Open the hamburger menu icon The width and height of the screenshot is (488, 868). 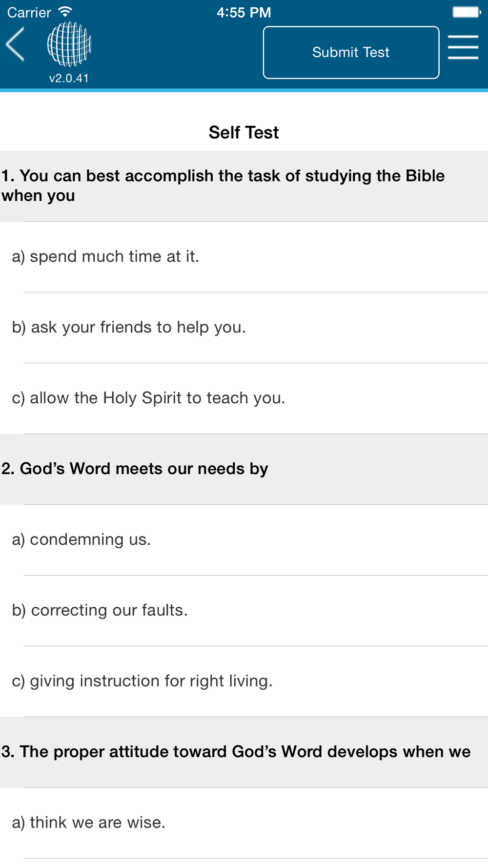(x=463, y=47)
